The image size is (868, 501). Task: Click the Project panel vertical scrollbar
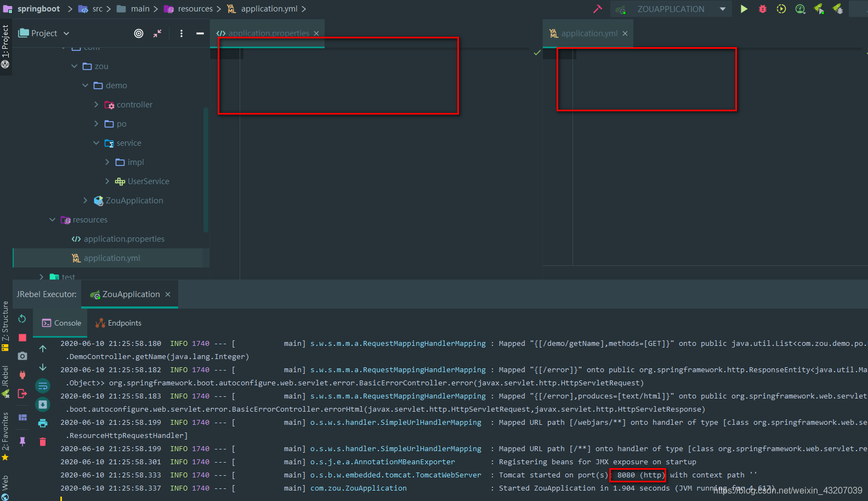[206, 170]
